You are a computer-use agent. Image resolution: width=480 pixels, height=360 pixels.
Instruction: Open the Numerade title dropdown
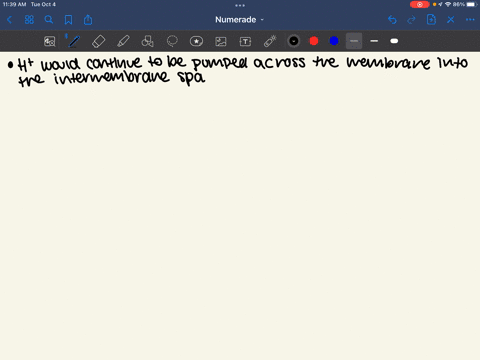[x=239, y=20]
